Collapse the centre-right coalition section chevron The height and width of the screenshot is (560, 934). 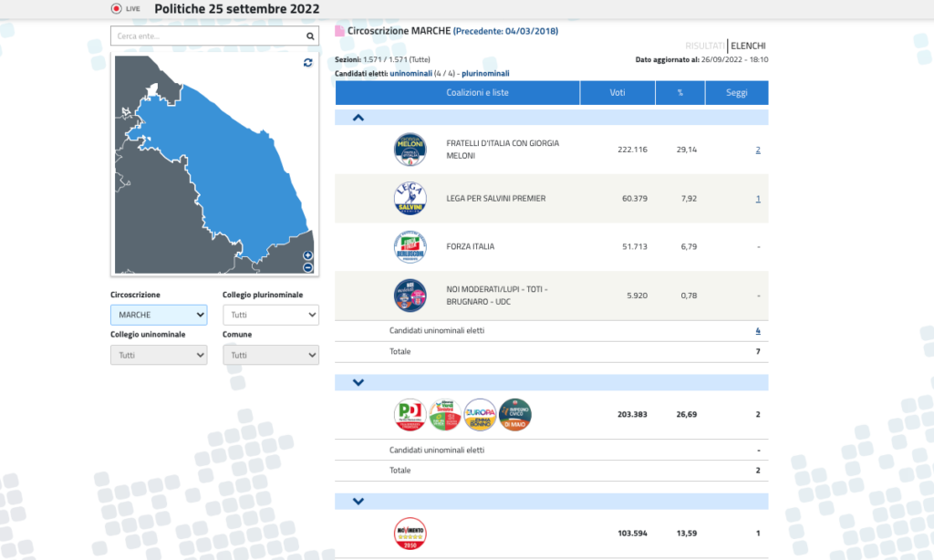[x=358, y=118]
